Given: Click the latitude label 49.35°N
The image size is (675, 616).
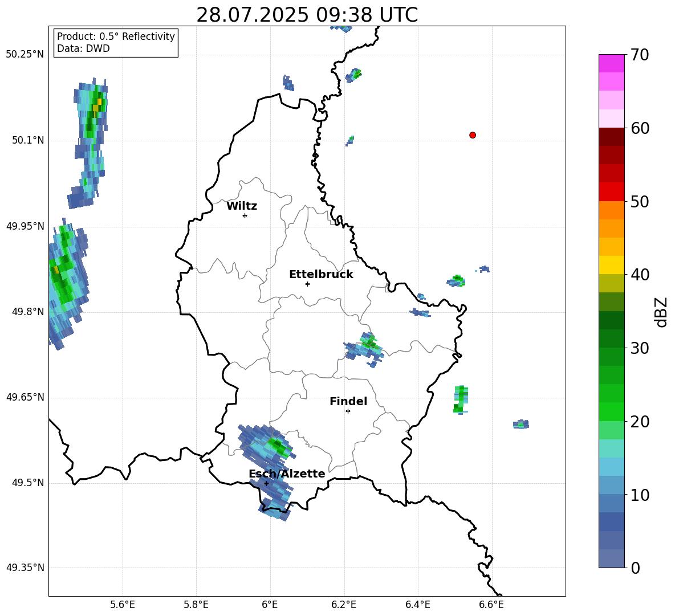Looking at the screenshot, I should (25, 568).
